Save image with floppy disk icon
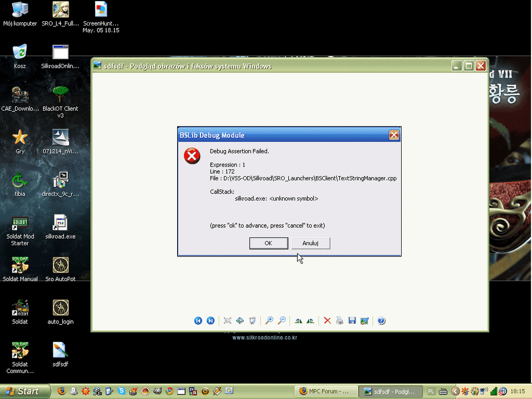This screenshot has height=399, width=532. tap(352, 321)
